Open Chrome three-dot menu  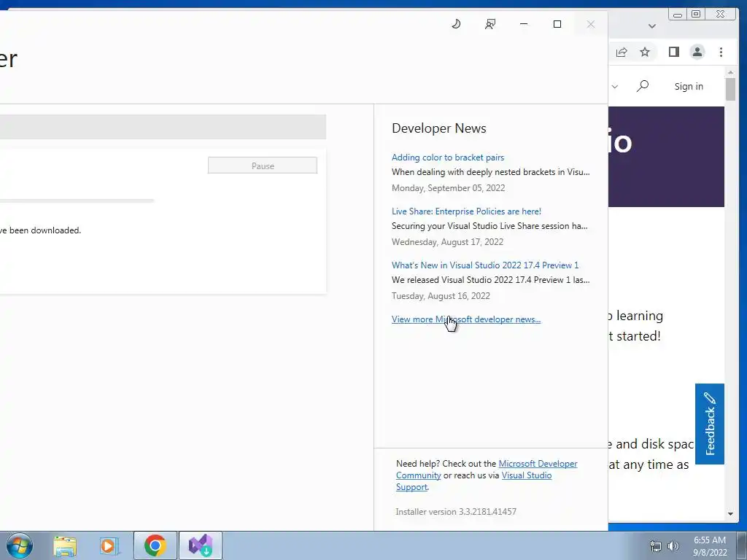point(721,52)
